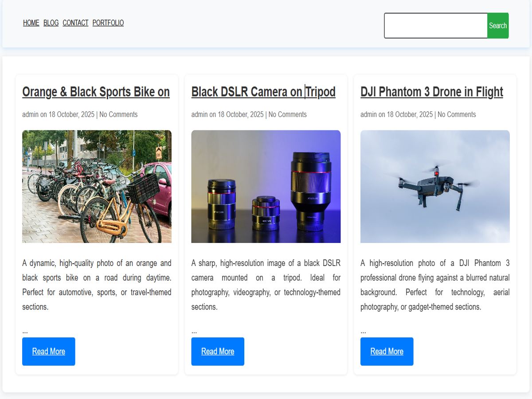532x399 pixels.
Task: Open the HOME navigation link
Action: (31, 23)
